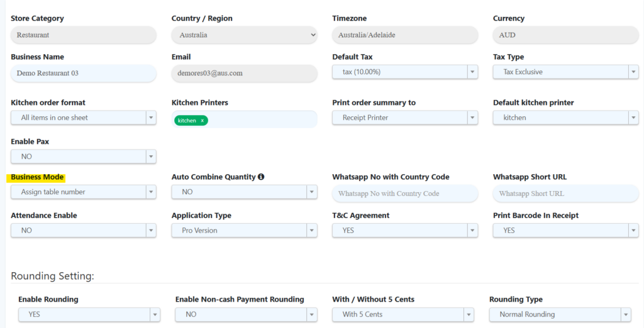Expand the Default Tax dropdown
Viewport: 644px width, 328px height.
[x=404, y=72]
